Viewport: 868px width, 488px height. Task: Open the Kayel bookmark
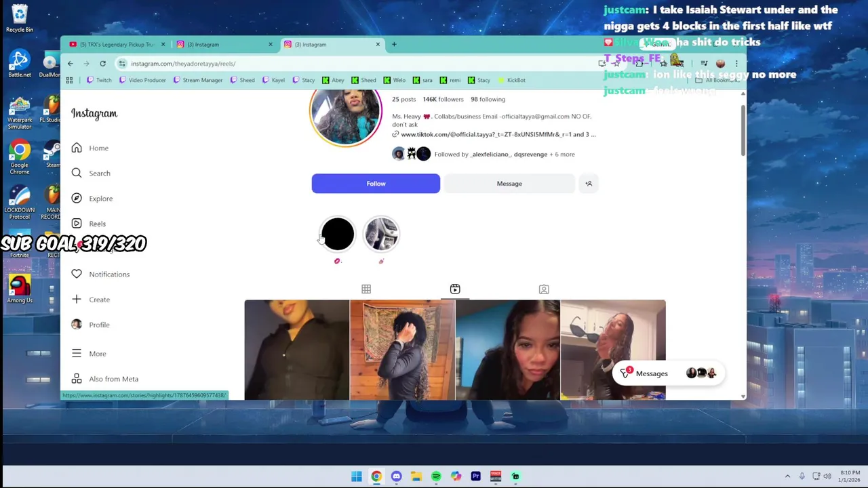[x=273, y=80]
